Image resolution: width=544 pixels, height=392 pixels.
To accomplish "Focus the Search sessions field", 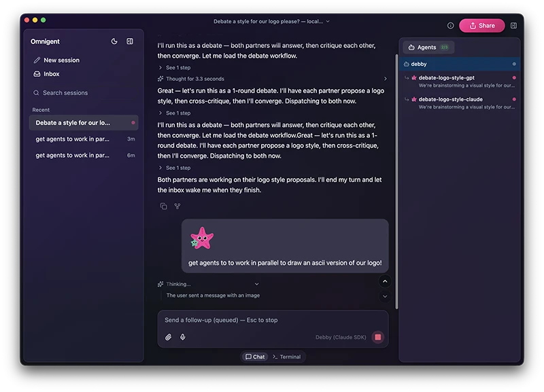I will tap(84, 92).
